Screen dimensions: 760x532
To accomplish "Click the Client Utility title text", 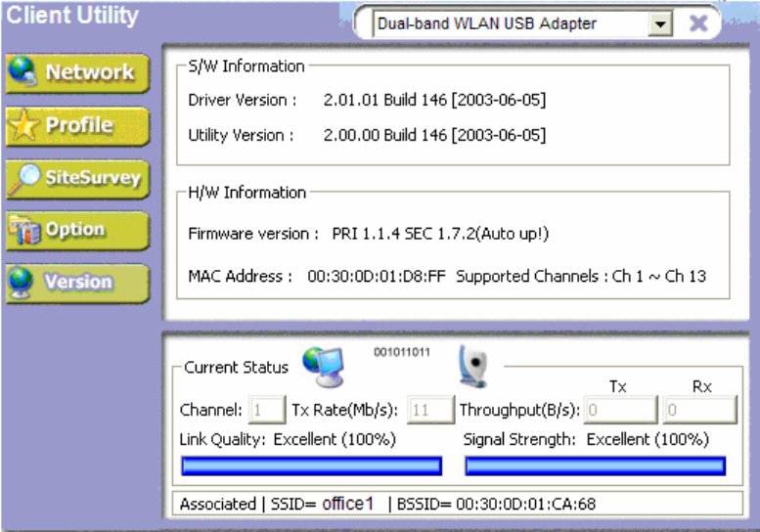I will [72, 15].
